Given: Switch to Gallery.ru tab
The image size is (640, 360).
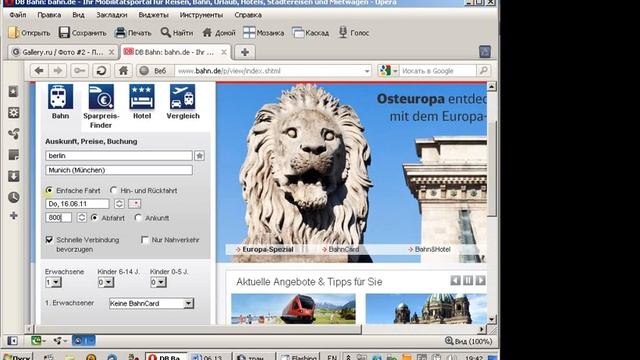Looking at the screenshot, I should (63, 52).
